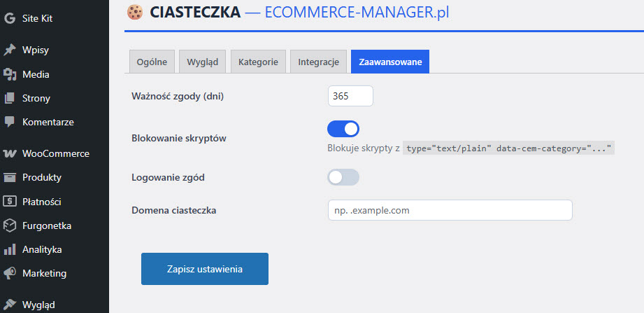This screenshot has width=644, height=313.
Task: Click the Komentarze speech bubble icon
Action: tap(10, 122)
